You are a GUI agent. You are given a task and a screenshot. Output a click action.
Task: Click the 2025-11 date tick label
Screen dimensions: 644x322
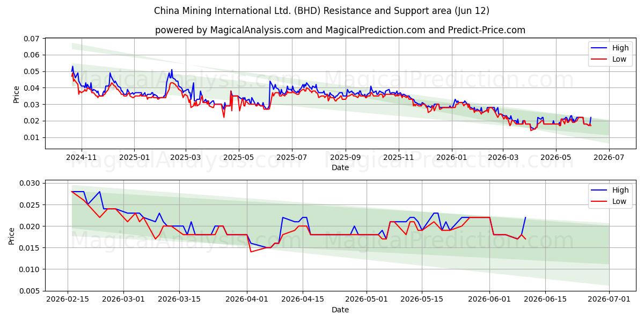click(398, 158)
